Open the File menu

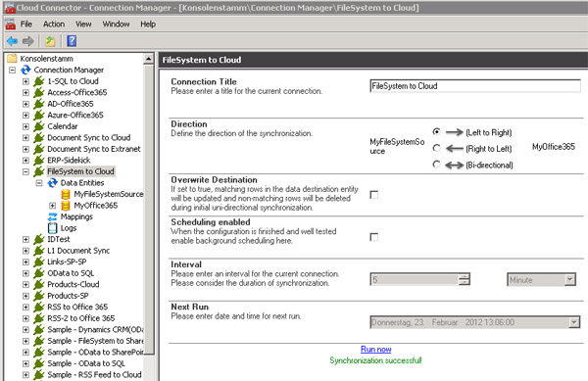tap(25, 24)
